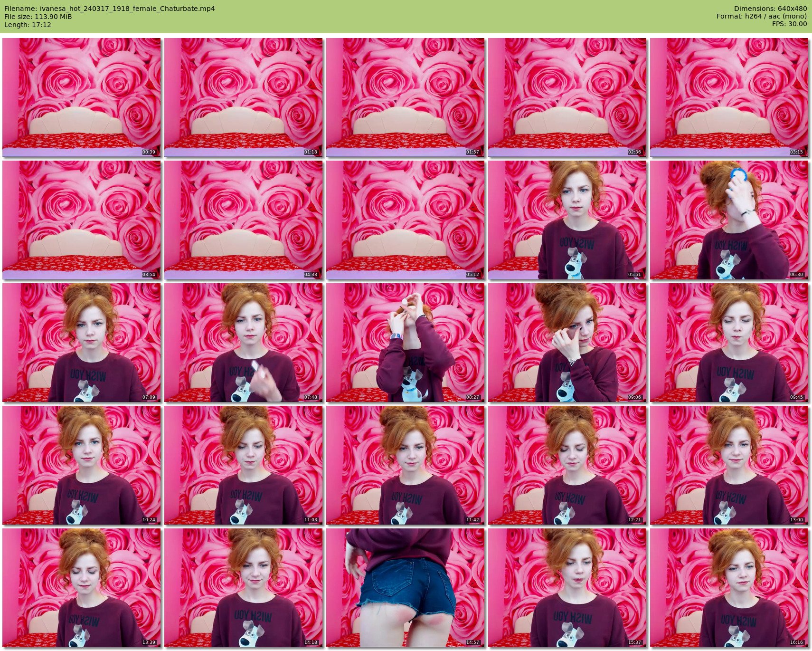Image resolution: width=812 pixels, height=651 pixels.
Task: Click the thumbnail stamped 03:15
Action: [x=729, y=97]
